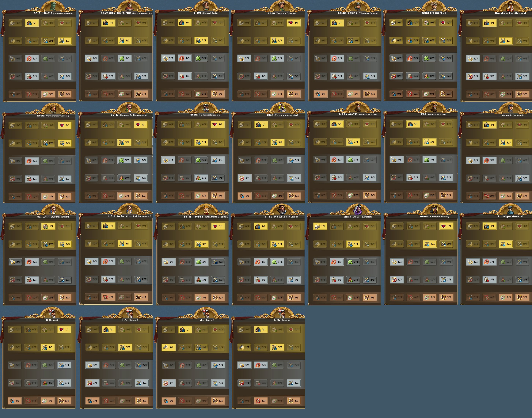
Task: Click the Frostiger General title text
Action: coord(510,216)
